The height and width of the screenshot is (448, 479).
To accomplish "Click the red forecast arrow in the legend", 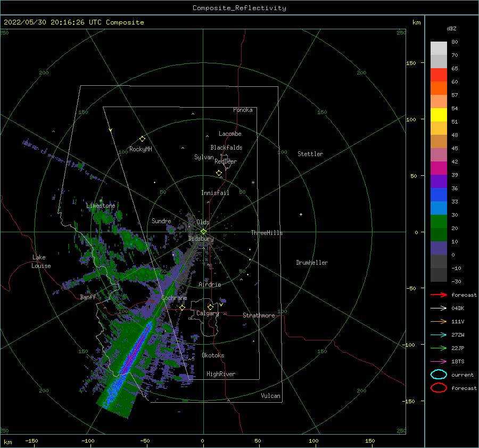I will (439, 295).
